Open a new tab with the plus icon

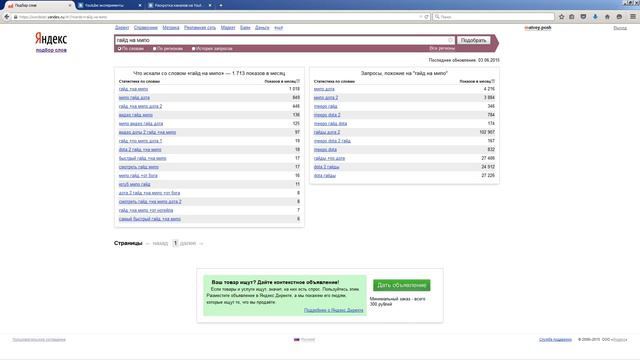pyautogui.click(x=221, y=5)
